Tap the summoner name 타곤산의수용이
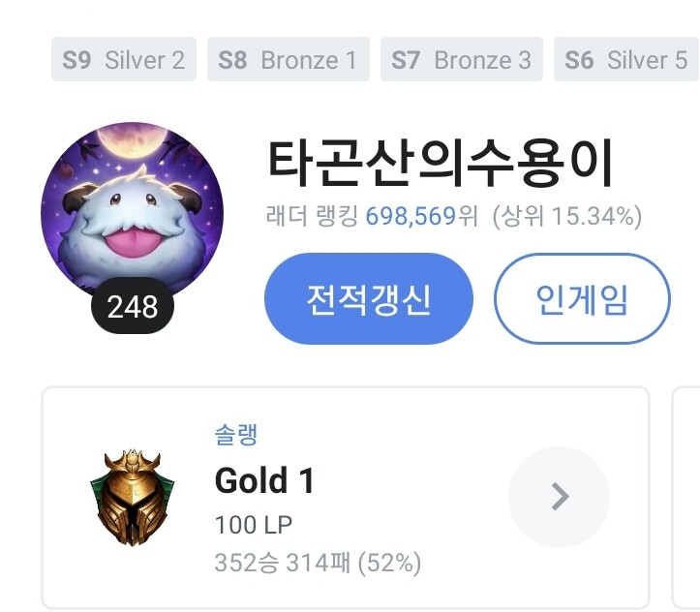 point(441,163)
